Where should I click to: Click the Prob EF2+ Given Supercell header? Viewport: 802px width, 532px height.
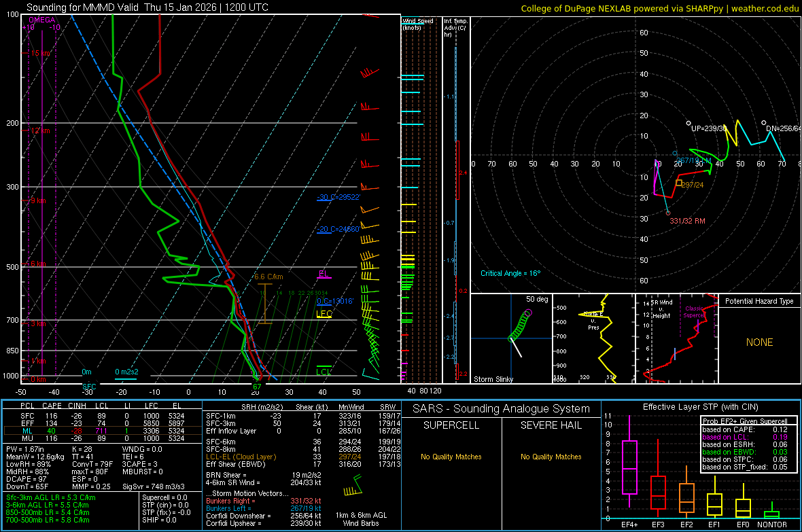745,421
